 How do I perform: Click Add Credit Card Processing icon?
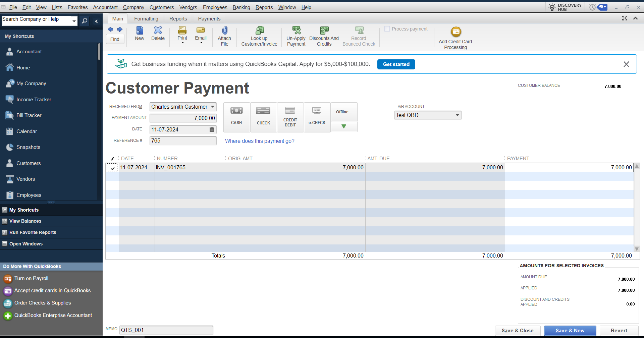pyautogui.click(x=455, y=32)
